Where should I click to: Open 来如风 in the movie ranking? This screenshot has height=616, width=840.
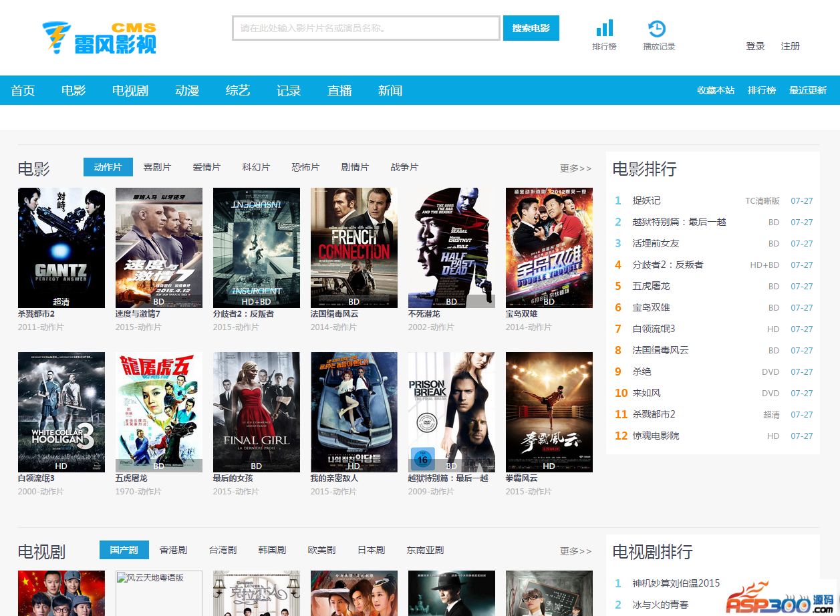click(646, 393)
